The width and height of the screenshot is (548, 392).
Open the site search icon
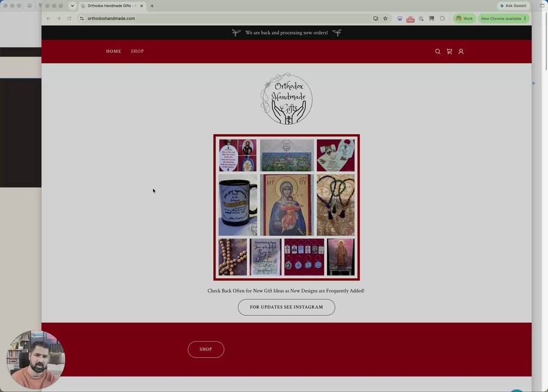click(438, 51)
